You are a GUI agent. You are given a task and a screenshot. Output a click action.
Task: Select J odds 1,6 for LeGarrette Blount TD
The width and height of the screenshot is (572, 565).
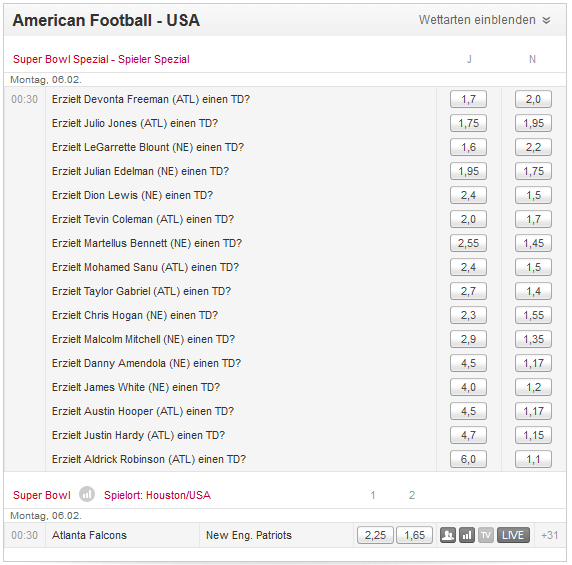click(468, 147)
